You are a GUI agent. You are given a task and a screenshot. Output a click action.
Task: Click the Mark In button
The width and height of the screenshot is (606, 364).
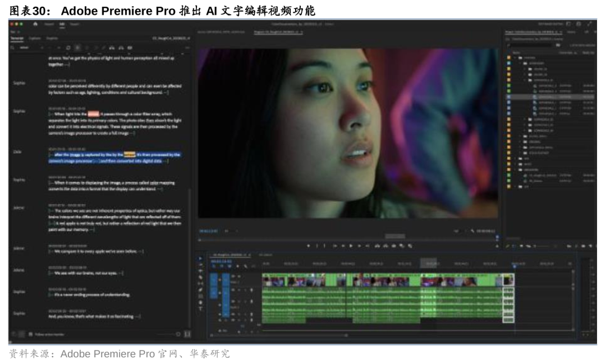[317, 246]
